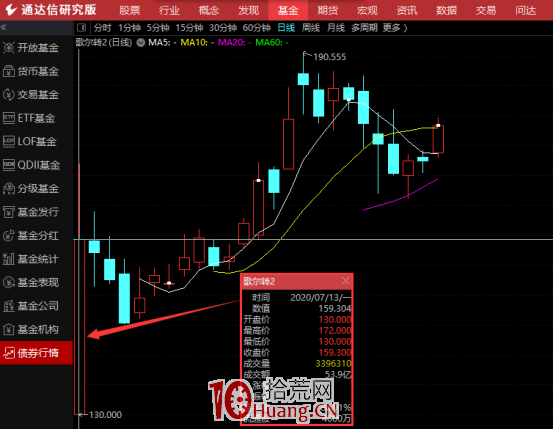Screen dimensions: 554x430
Task: Click the MA5 indicator label
Action: pos(162,43)
